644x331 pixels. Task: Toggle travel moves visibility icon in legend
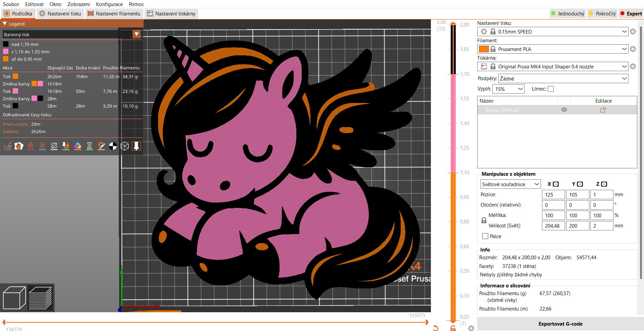7,146
